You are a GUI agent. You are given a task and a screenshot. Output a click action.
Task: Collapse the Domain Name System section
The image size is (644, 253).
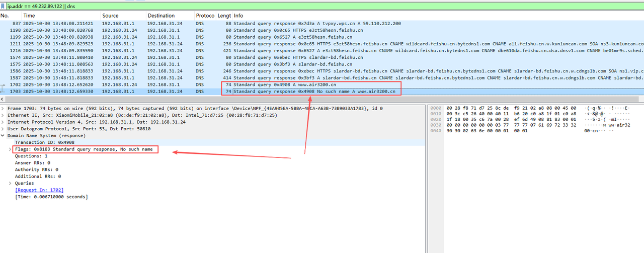(3, 136)
